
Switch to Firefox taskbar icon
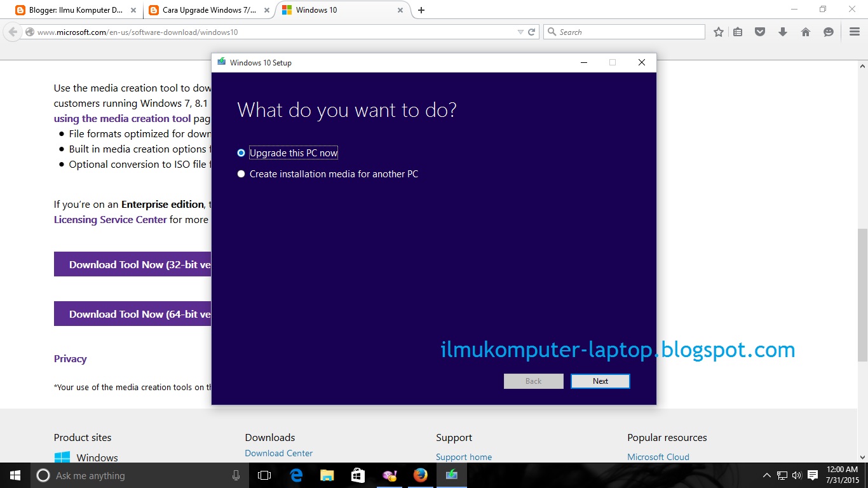(x=420, y=475)
